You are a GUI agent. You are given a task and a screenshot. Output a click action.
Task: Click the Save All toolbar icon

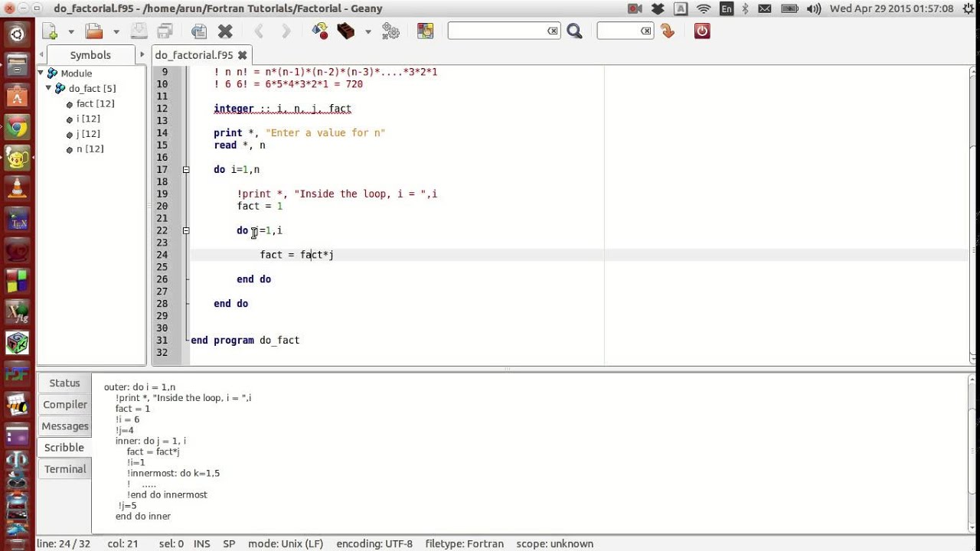click(165, 31)
